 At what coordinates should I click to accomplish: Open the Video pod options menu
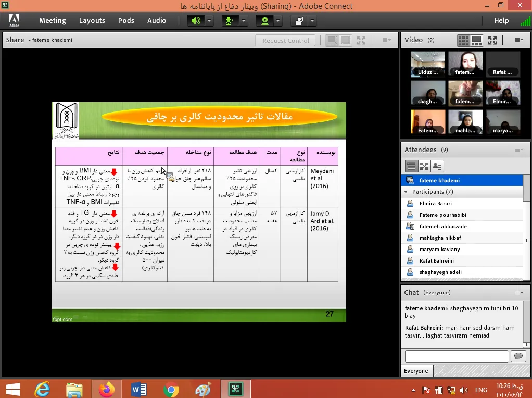[x=519, y=40]
